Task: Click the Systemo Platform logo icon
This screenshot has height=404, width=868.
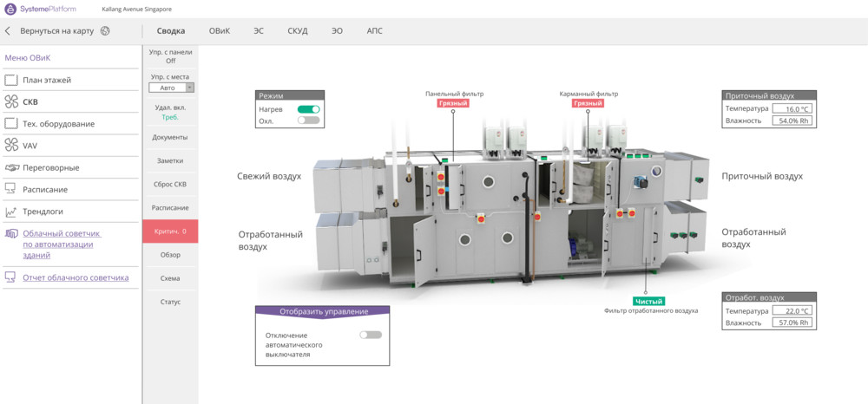Action: tap(10, 9)
